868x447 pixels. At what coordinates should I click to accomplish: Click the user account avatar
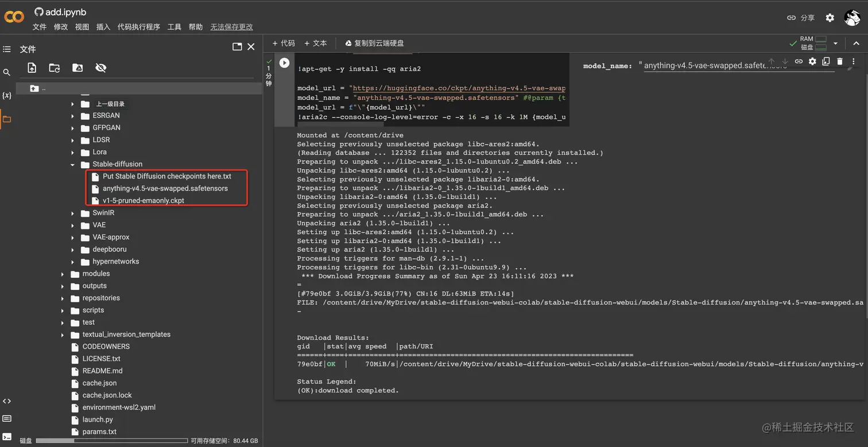(852, 18)
